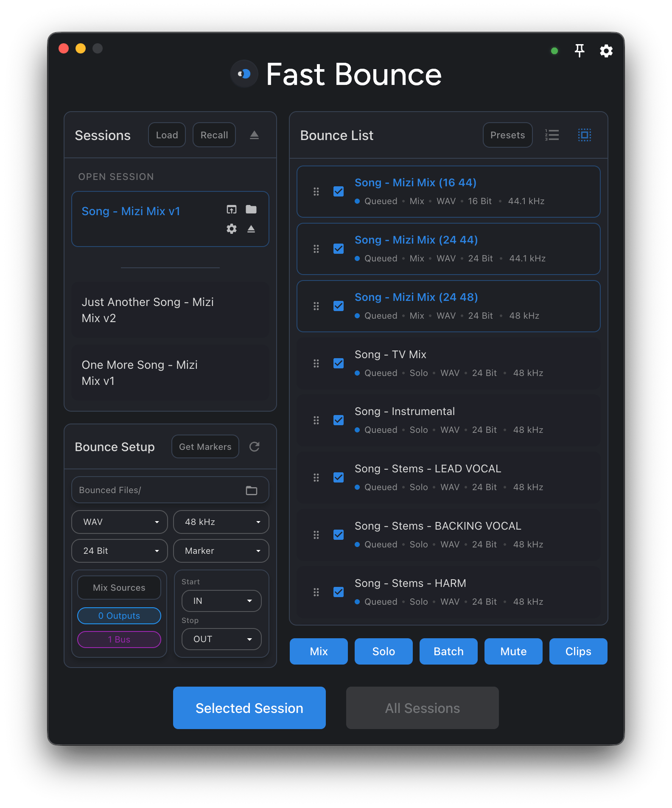The width and height of the screenshot is (672, 808).
Task: Click the 44.1 kHz value on Mizi Mix (16 44)
Action: 526,201
